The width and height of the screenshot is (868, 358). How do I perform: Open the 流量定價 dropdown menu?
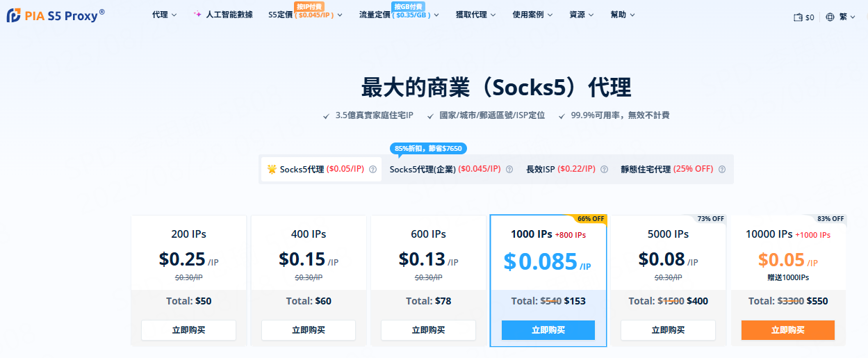point(399,15)
